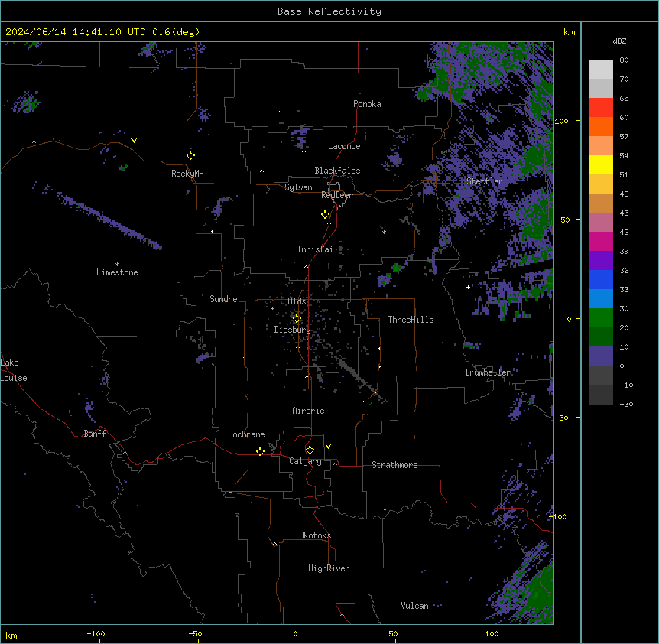Click the Base_Reflectivity title
This screenshot has width=659, height=644.
pyautogui.click(x=329, y=11)
